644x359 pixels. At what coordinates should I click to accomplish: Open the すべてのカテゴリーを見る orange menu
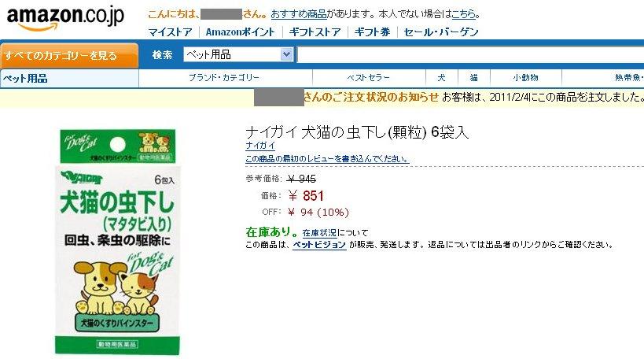pos(69,56)
